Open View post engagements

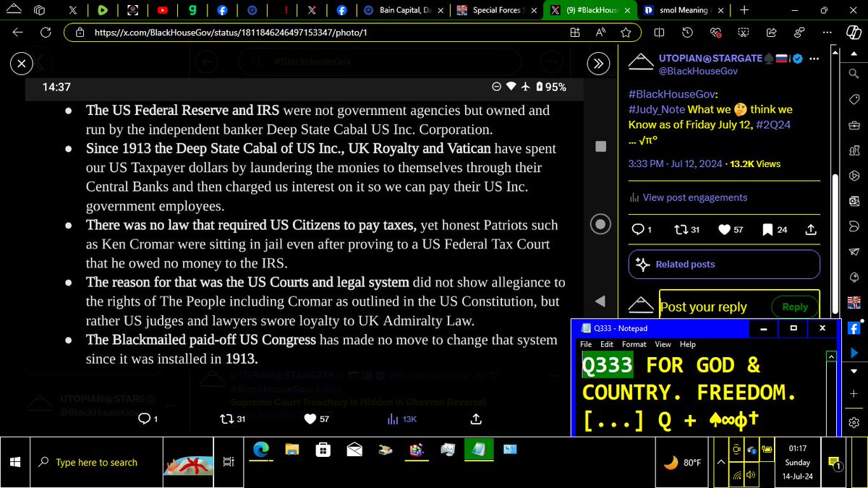[x=688, y=197]
